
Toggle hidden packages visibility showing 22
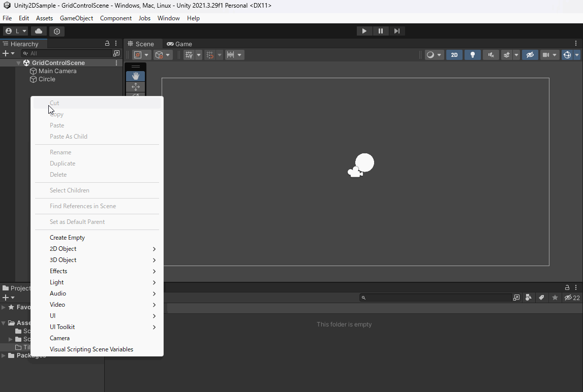tap(572, 298)
